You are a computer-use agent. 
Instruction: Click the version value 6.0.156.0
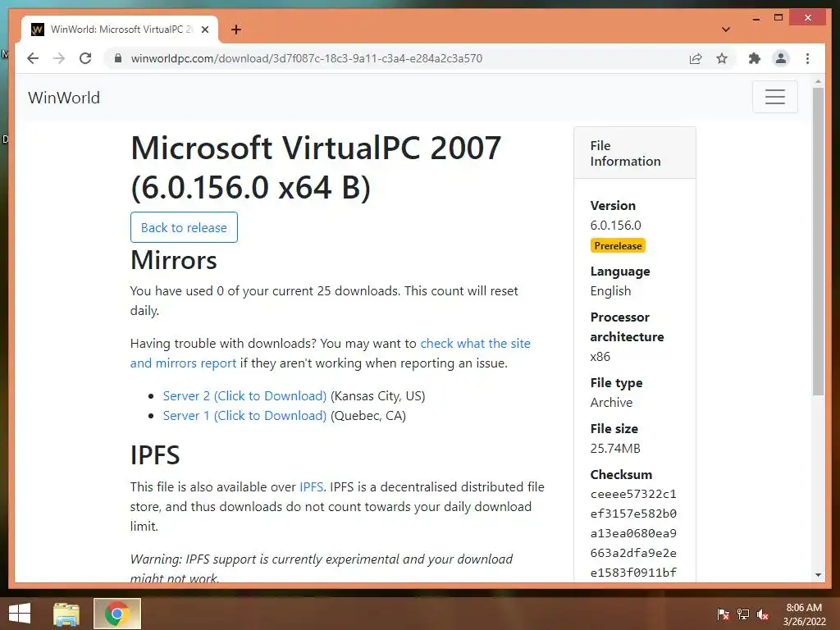(x=615, y=226)
